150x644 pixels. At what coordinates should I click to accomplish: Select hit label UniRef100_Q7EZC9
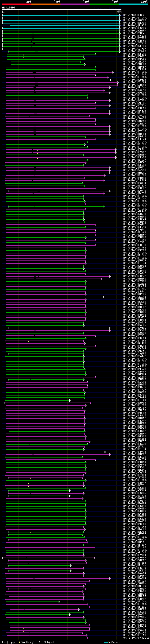click(135, 46)
